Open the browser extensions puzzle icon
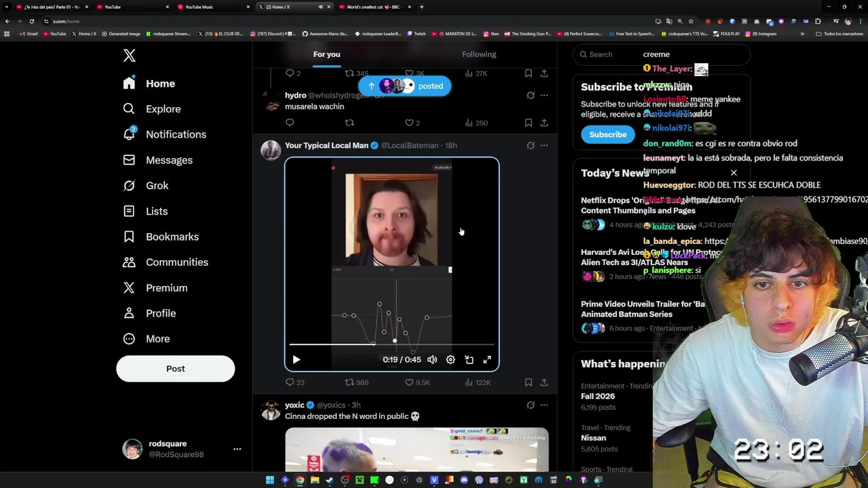The width and height of the screenshot is (868, 488). (817, 21)
